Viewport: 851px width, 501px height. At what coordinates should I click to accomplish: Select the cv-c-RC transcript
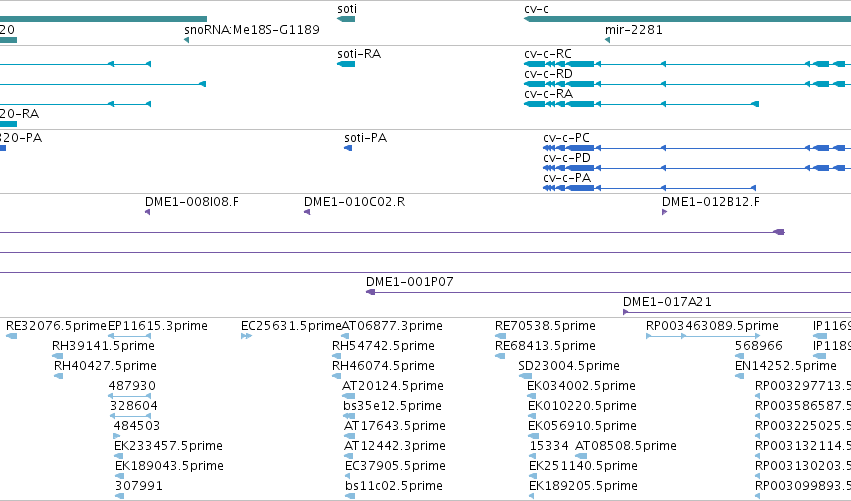tap(687, 64)
